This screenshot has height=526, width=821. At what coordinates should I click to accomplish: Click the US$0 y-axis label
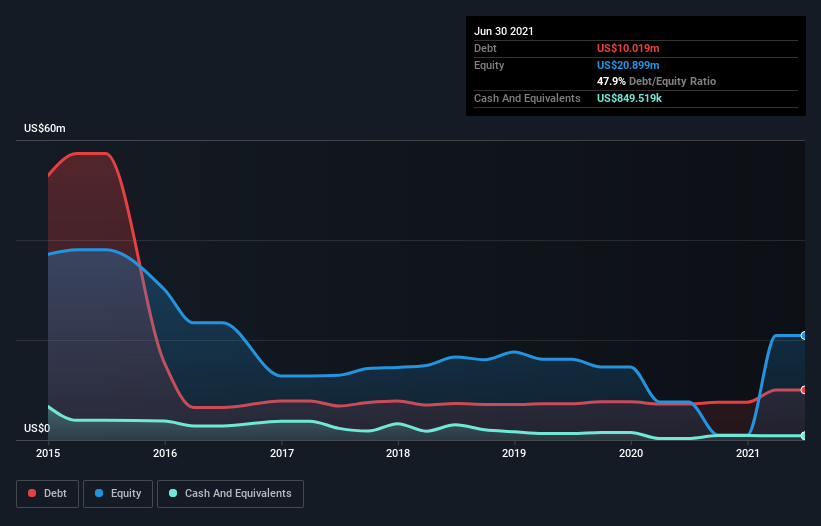pyautogui.click(x=37, y=428)
